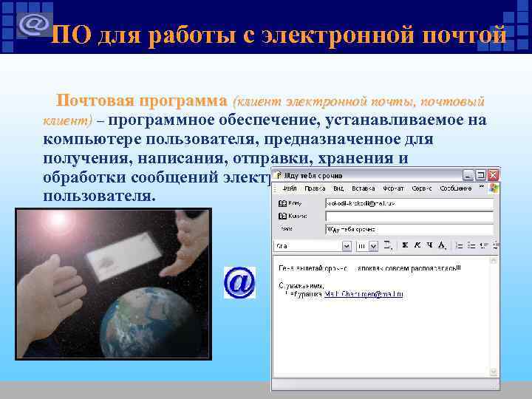Click the decrease indent icon
Viewport: 532px width, 399px height.
[x=484, y=245]
